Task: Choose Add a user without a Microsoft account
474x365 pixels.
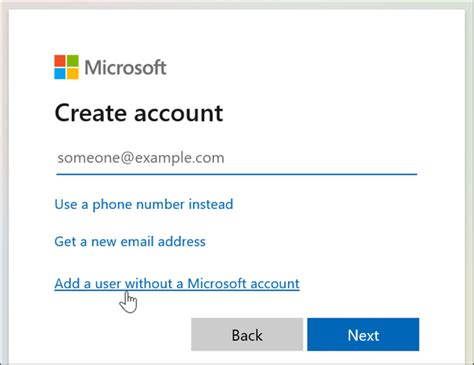Action: pyautogui.click(x=177, y=284)
